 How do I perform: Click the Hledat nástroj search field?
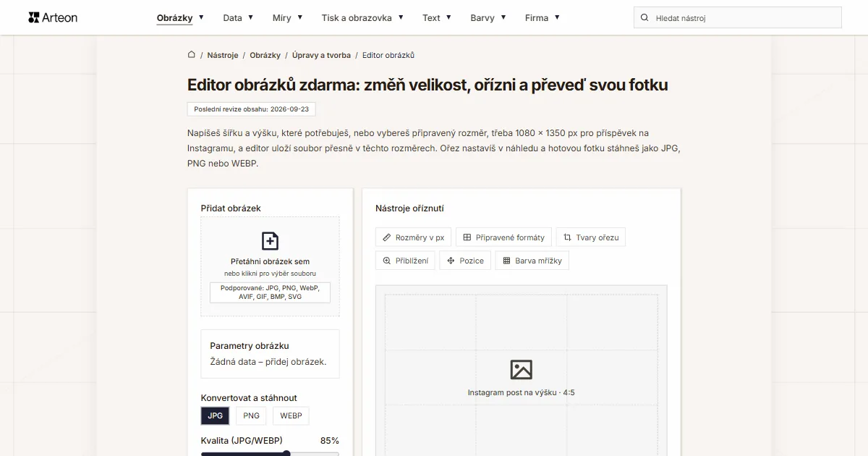click(738, 17)
